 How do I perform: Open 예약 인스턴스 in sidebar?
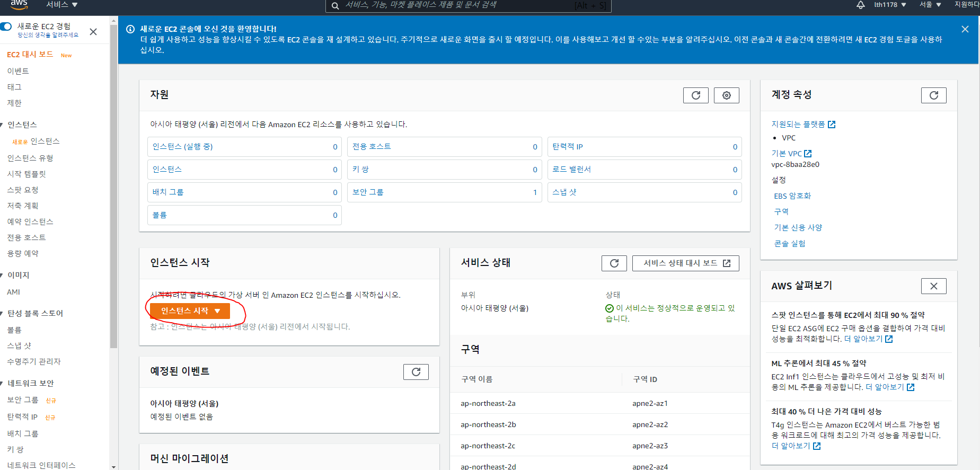click(30, 221)
